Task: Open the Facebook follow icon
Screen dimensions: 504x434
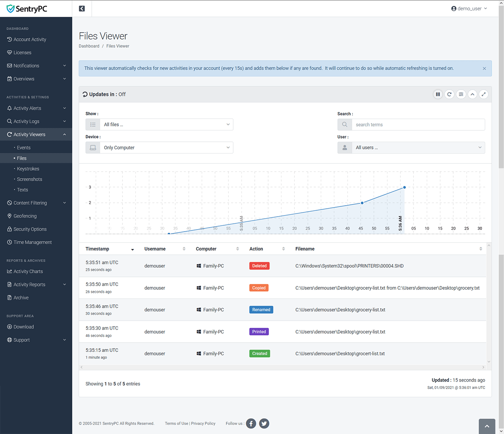Action: [x=251, y=424]
